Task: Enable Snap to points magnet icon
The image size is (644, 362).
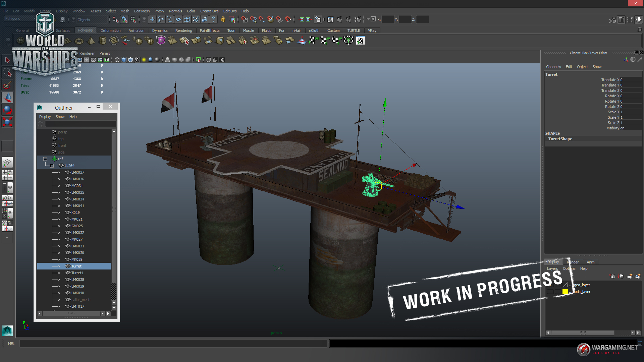Action: [262, 19]
